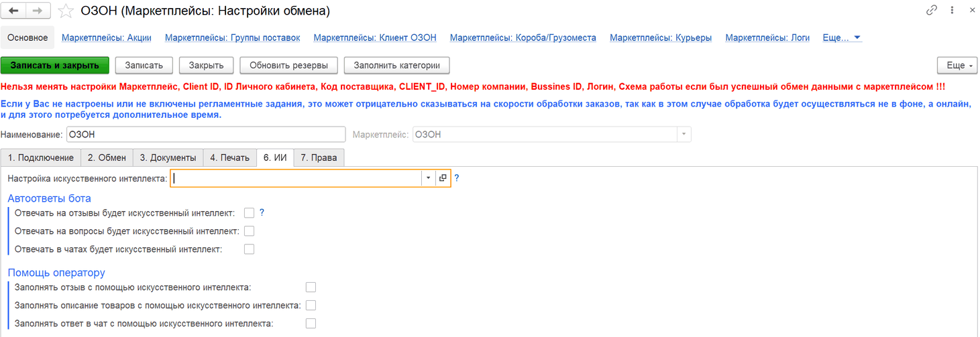Switch to the 4. Печать tab

(229, 157)
